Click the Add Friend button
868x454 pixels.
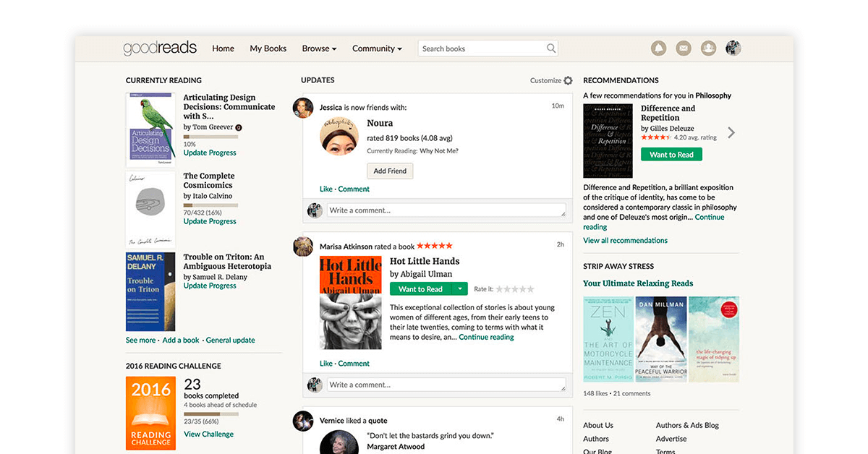click(x=390, y=171)
